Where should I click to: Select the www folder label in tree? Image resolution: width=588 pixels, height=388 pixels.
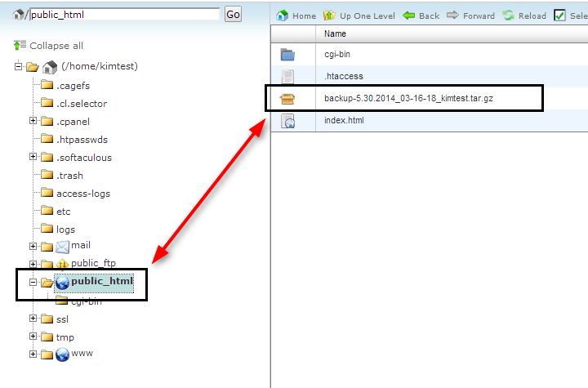82,354
